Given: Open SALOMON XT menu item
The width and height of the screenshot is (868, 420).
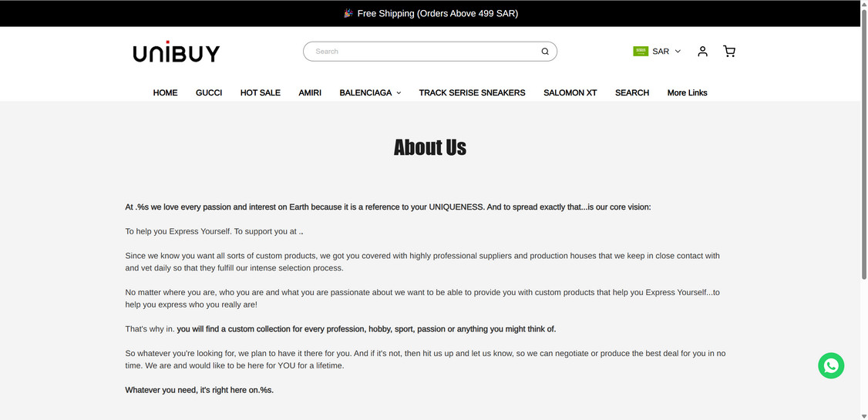Looking at the screenshot, I should tap(570, 93).
